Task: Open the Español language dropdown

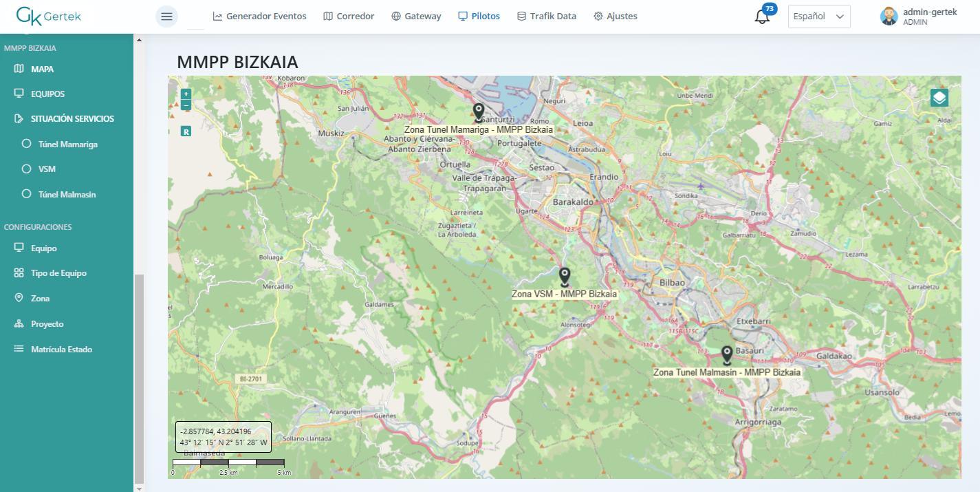Action: pos(819,17)
